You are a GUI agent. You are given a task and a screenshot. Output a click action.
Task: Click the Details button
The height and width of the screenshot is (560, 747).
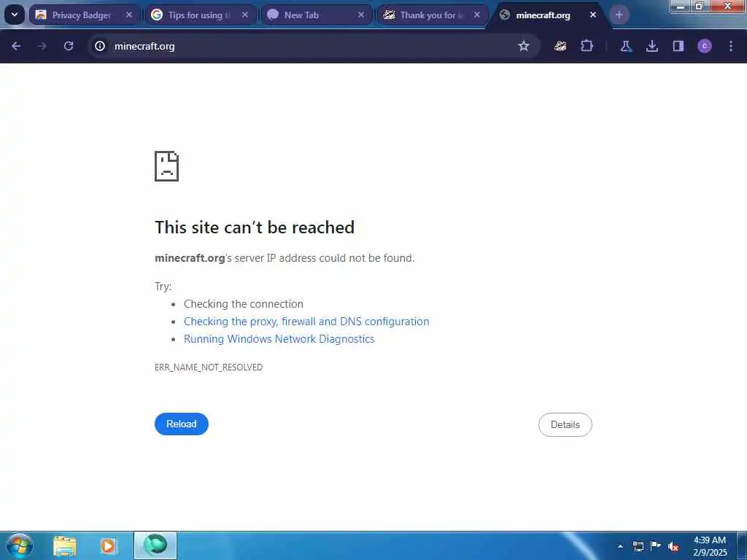[x=565, y=424]
